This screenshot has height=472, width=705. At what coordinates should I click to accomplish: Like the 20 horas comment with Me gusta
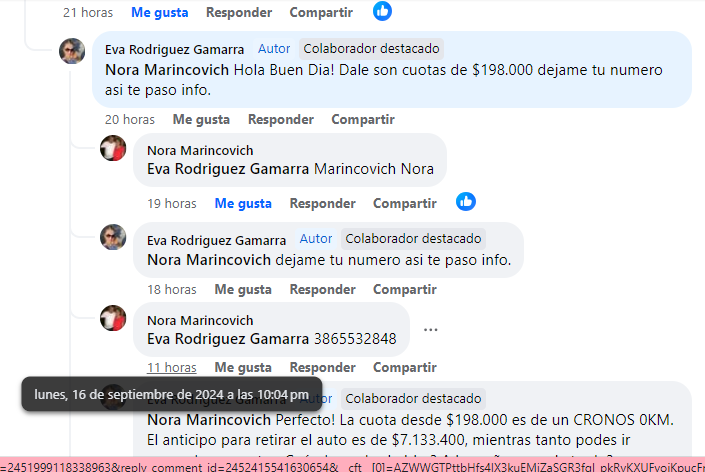(201, 120)
